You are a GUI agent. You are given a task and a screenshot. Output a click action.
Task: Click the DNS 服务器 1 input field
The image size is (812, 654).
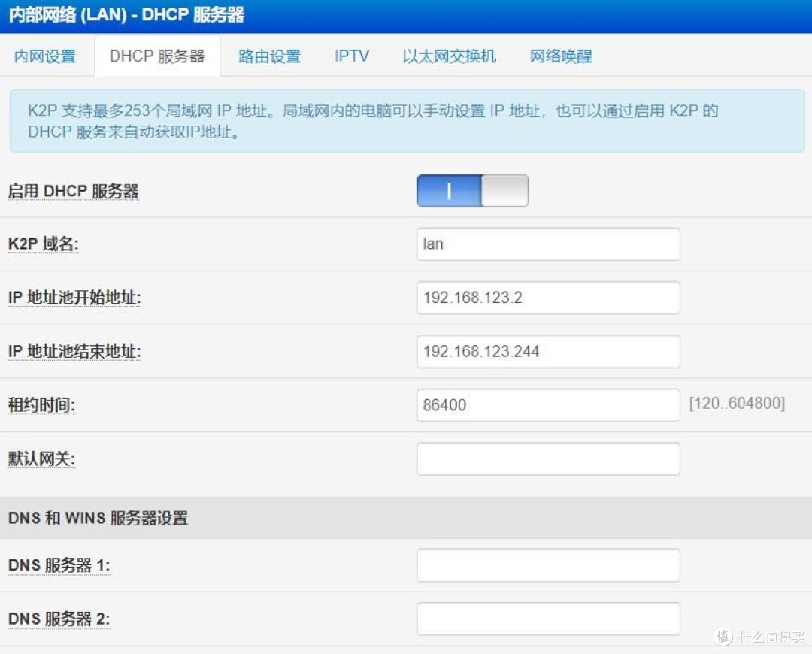tap(547, 565)
